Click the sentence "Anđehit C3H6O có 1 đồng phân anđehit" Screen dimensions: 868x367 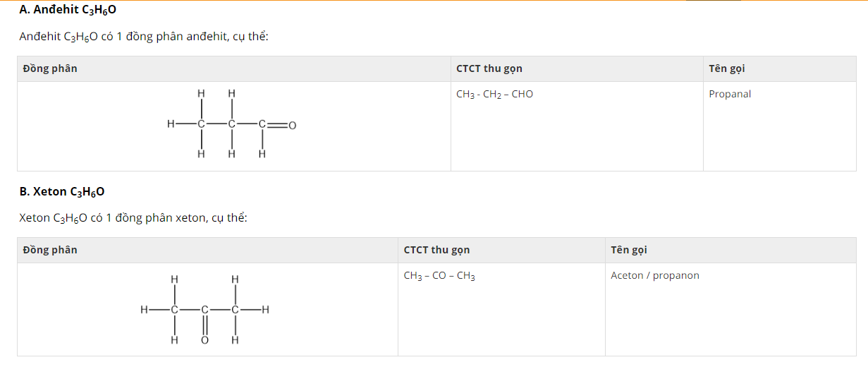(144, 37)
